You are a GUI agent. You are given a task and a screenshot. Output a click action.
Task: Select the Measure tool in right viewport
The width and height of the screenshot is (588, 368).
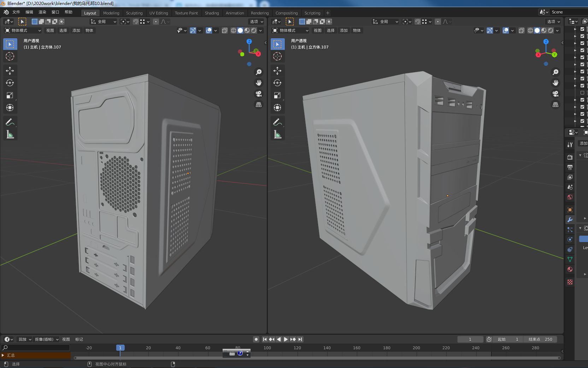point(277,134)
